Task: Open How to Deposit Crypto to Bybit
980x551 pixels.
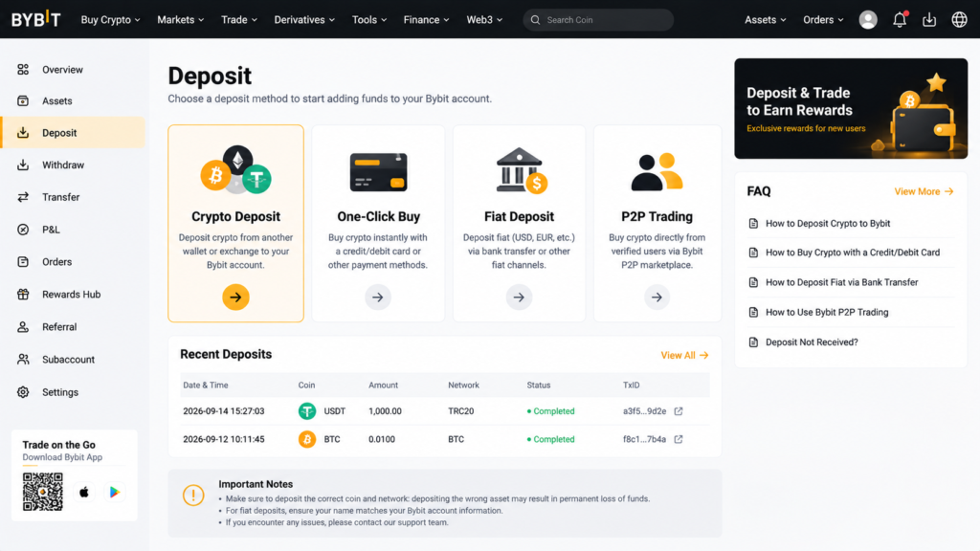Action: coord(828,223)
